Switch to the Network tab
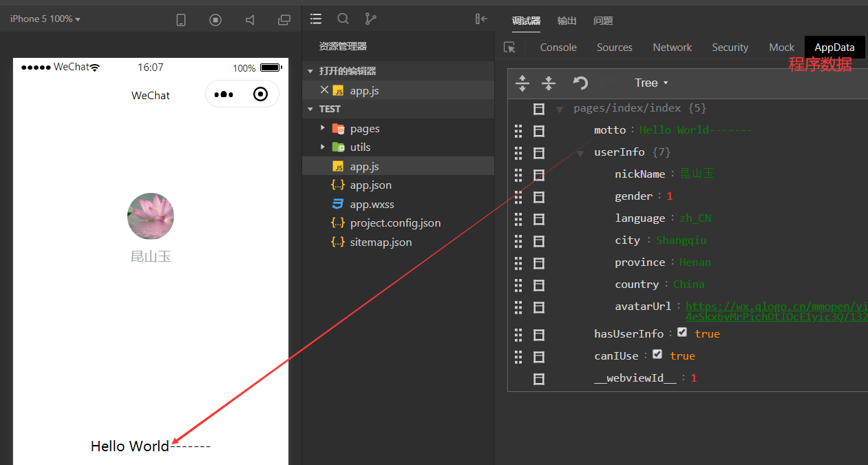 [673, 47]
